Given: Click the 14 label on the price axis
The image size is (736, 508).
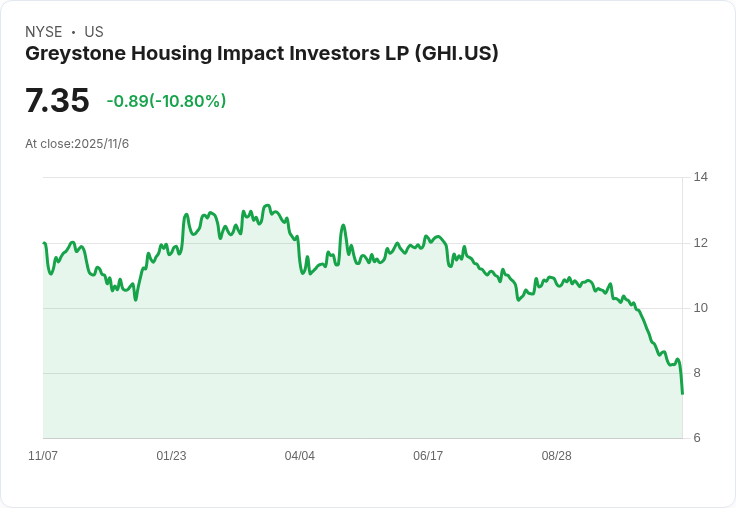Looking at the screenshot, I should 701,178.
